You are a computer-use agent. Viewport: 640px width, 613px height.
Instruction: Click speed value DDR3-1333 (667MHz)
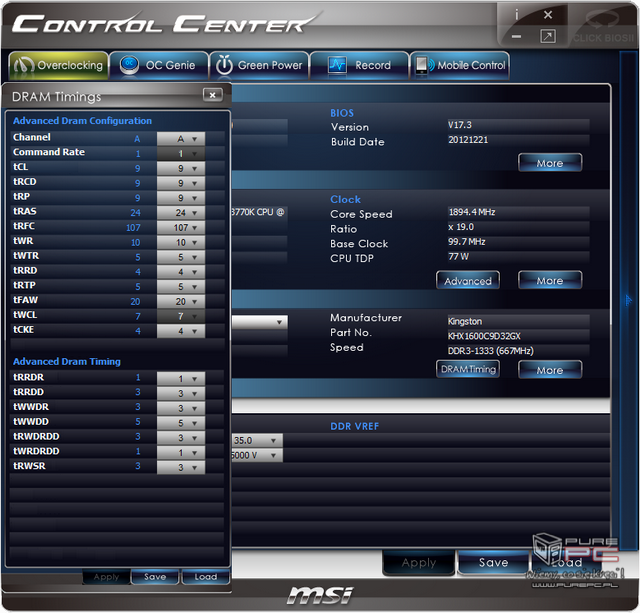pos(491,351)
